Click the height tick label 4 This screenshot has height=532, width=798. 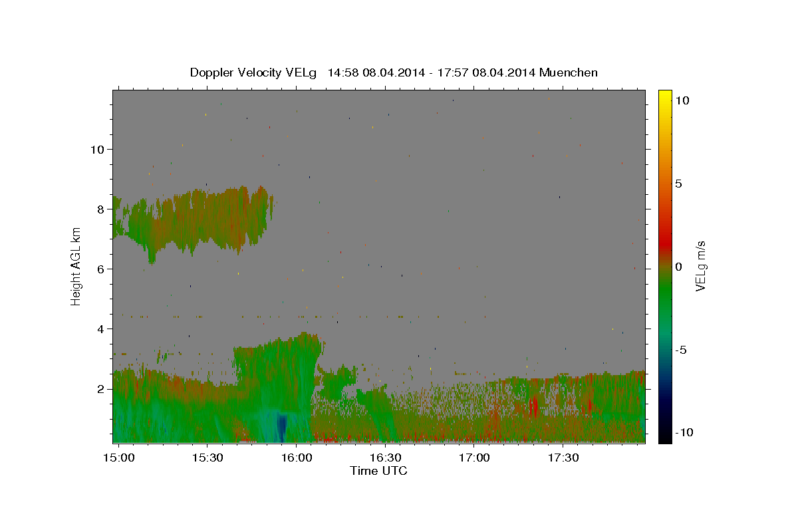pos(100,329)
